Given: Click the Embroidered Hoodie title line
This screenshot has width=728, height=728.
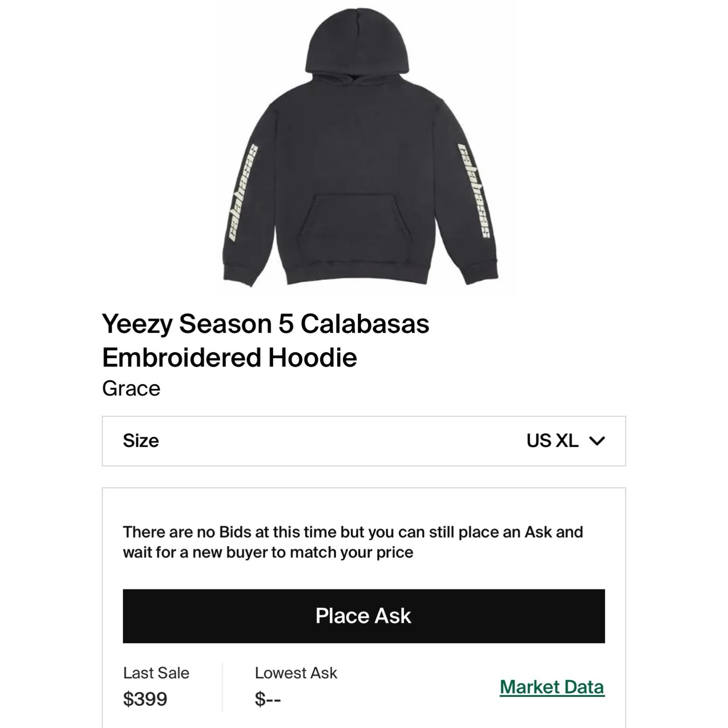Looking at the screenshot, I should 229,358.
